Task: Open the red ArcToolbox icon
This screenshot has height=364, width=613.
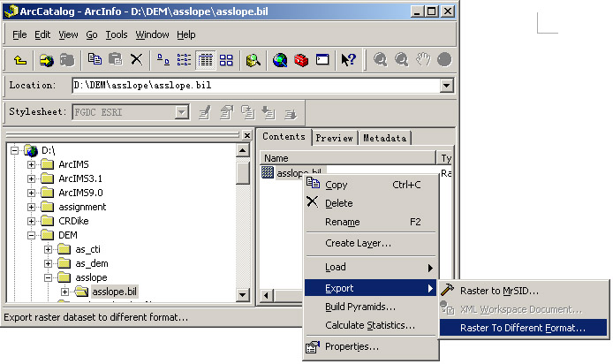Action: (301, 60)
